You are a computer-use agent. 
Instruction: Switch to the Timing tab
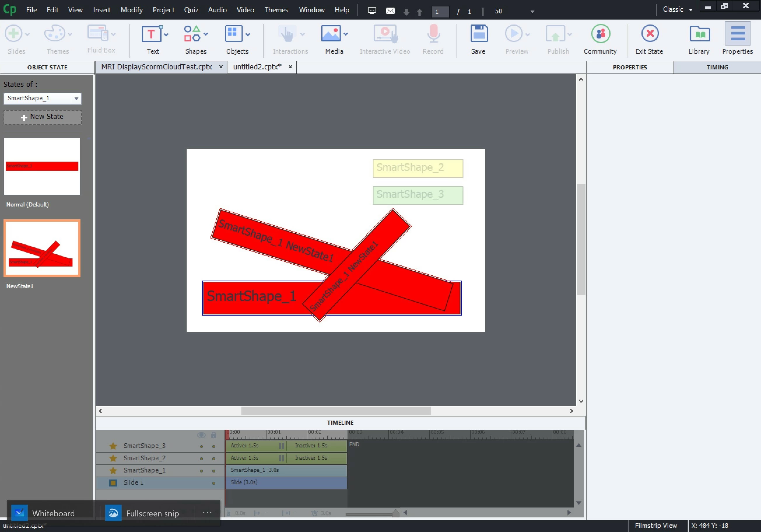[717, 67]
